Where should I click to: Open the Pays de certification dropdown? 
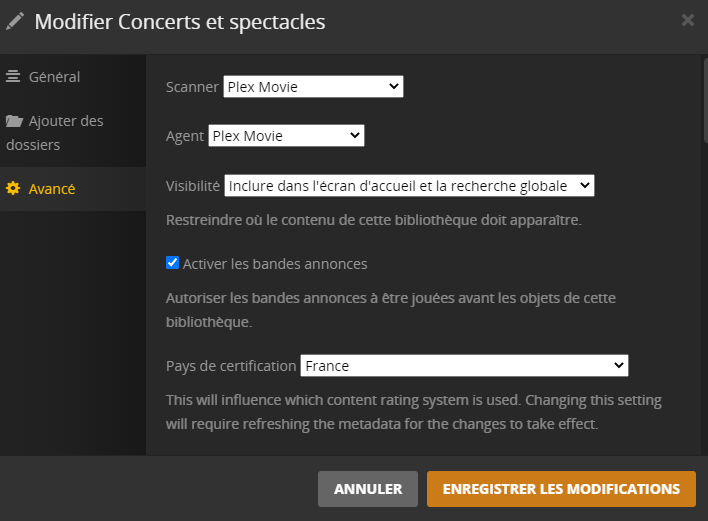[464, 366]
